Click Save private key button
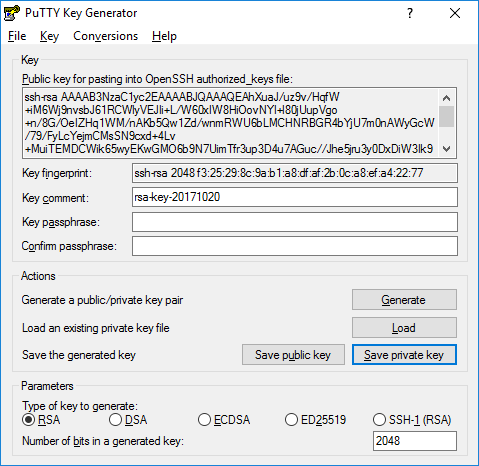The image size is (479, 466). [x=404, y=355]
